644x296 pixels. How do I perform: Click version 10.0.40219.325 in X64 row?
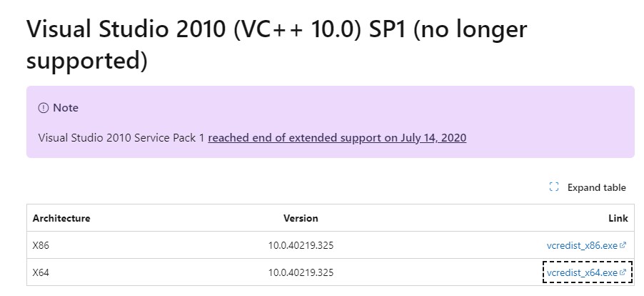point(301,272)
